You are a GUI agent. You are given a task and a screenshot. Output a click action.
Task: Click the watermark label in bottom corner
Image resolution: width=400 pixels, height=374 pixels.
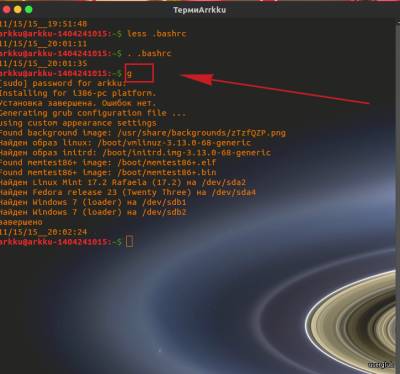(380, 365)
